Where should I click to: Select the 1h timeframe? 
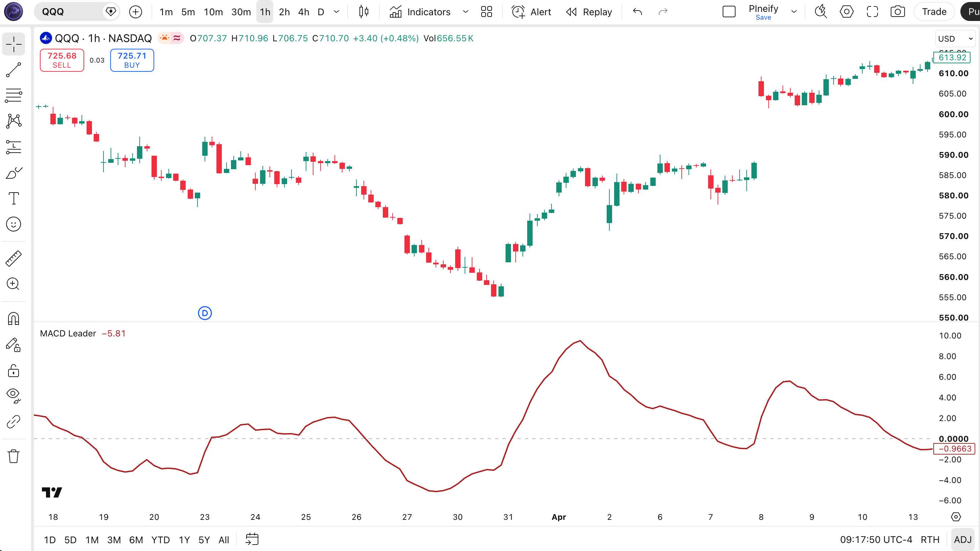click(265, 12)
